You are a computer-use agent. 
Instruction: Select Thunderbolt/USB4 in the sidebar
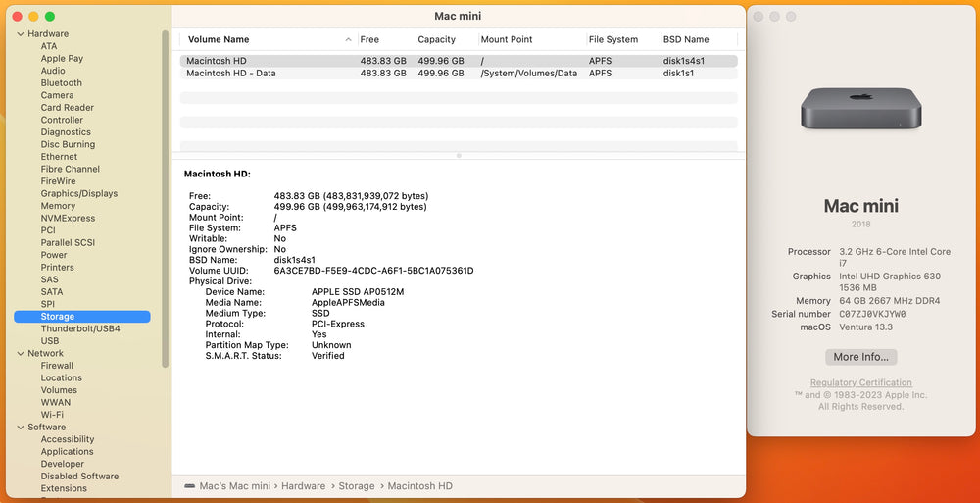click(x=80, y=328)
